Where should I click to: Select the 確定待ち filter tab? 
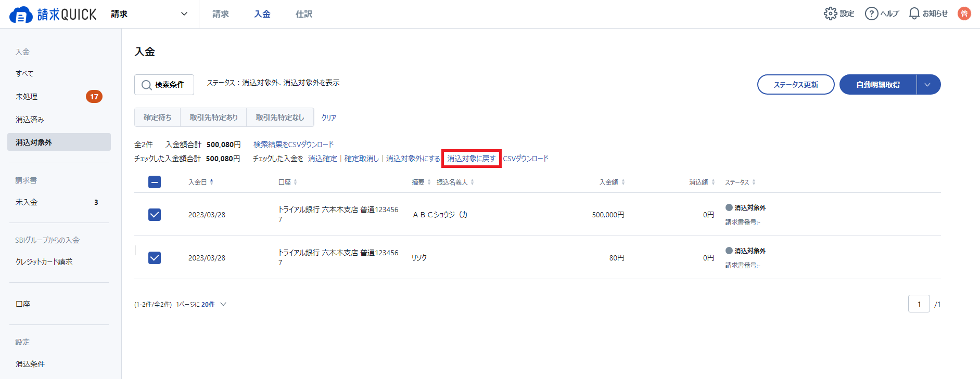tap(158, 117)
